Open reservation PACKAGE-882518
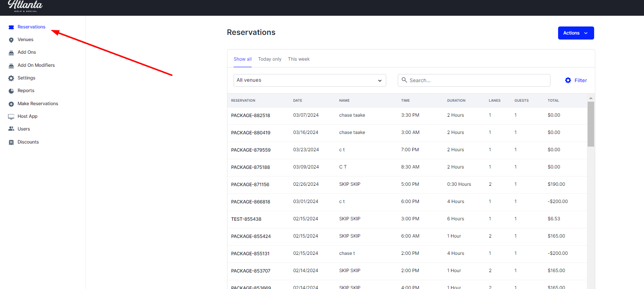Viewport: 644px width, 289px height. (250, 116)
